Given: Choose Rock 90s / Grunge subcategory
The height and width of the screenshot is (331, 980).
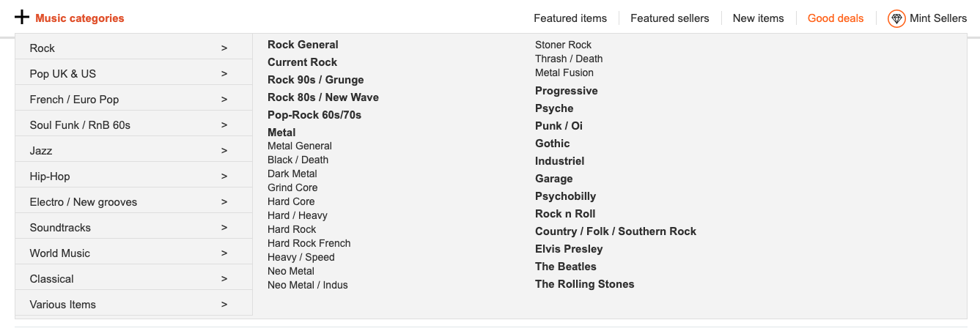Looking at the screenshot, I should pos(316,80).
